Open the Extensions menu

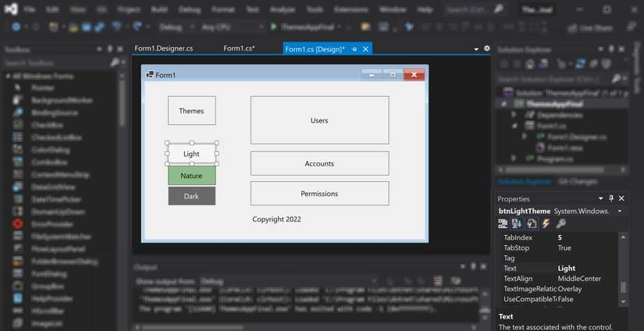coord(350,9)
